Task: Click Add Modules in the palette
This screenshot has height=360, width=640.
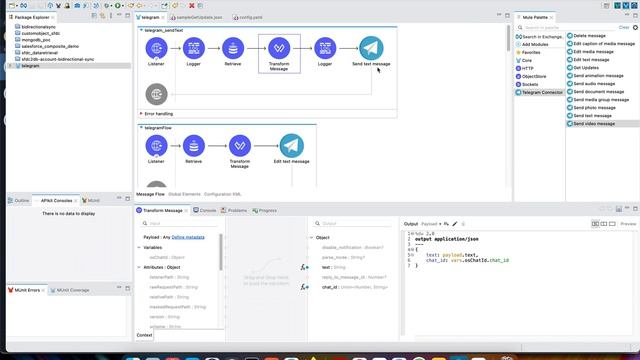Action: tap(532, 44)
